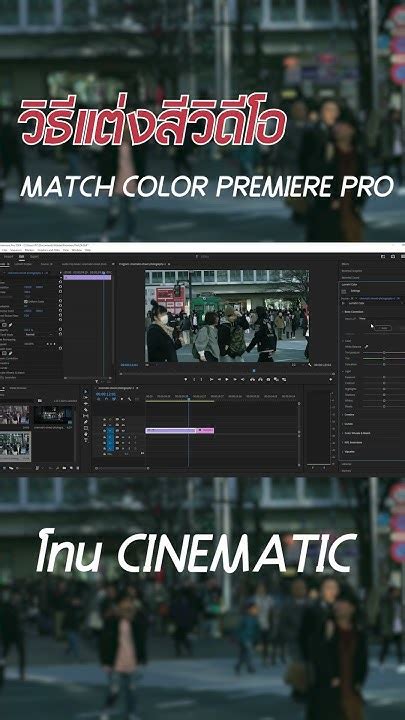Expand the Creative section in Lumetri

(343, 415)
